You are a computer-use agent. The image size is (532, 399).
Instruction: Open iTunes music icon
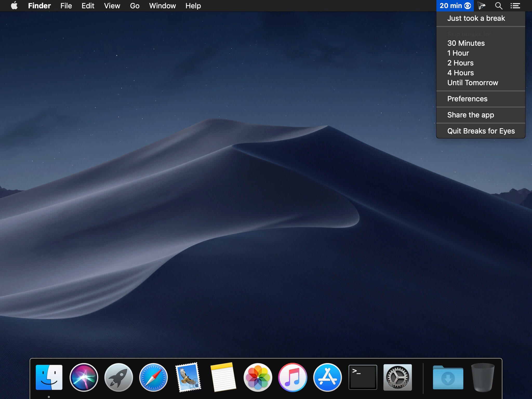(x=293, y=377)
